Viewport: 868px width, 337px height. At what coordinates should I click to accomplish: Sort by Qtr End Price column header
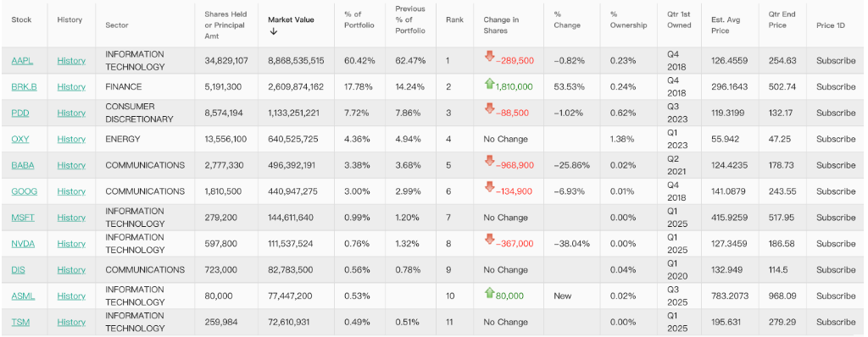coord(783,20)
